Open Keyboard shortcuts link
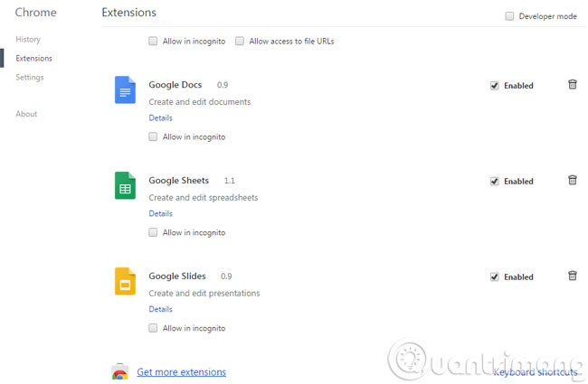This screenshot has height=384, width=588. 536,372
